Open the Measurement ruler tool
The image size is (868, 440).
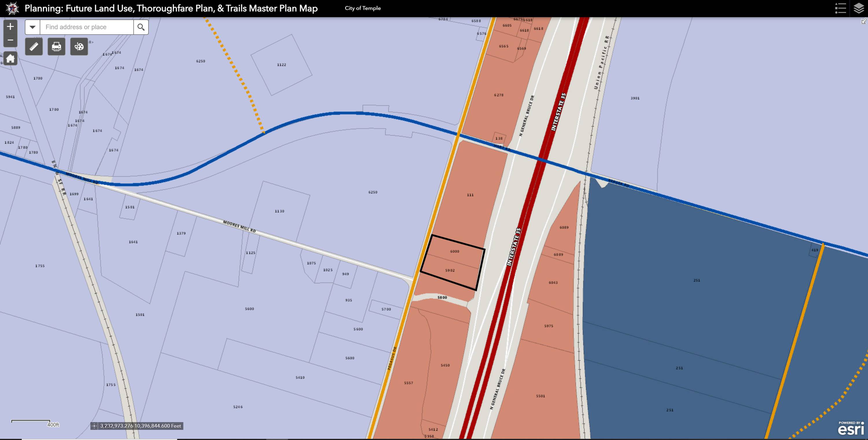[x=34, y=47]
